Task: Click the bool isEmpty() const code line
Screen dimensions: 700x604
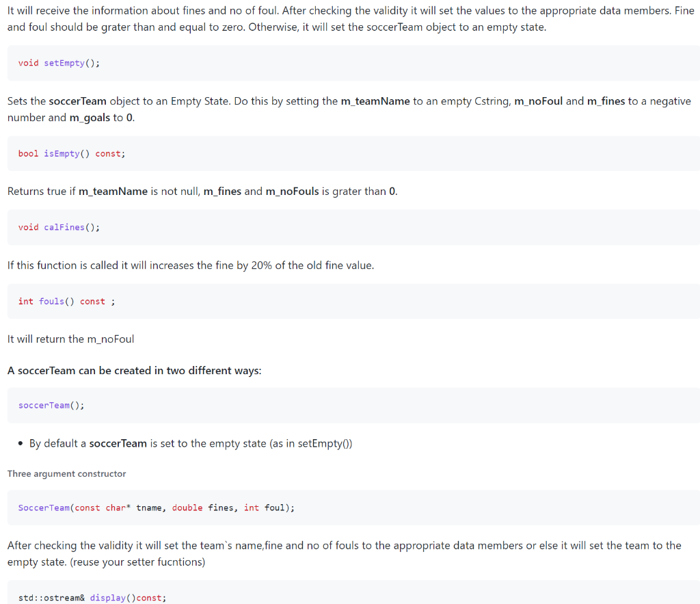Action: 72,154
